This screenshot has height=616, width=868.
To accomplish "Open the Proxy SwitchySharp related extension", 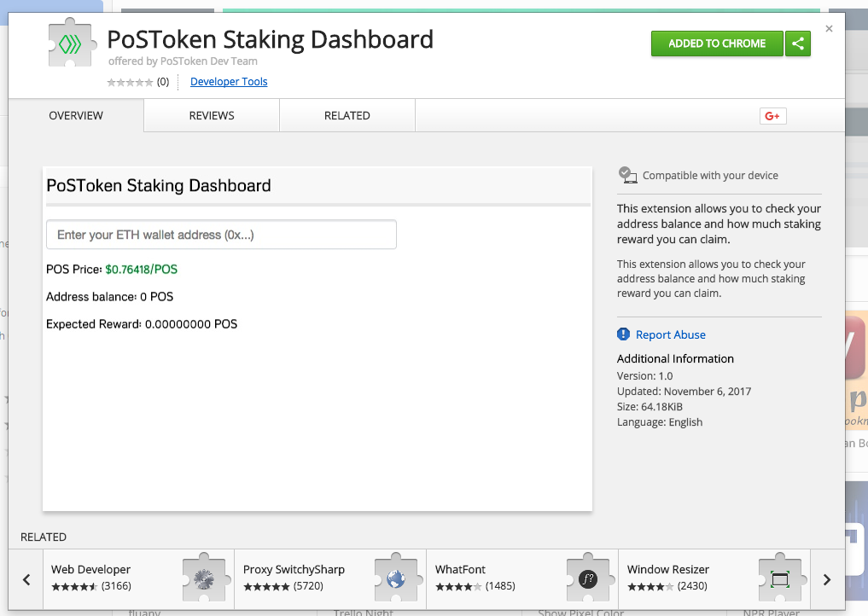I will click(x=330, y=579).
